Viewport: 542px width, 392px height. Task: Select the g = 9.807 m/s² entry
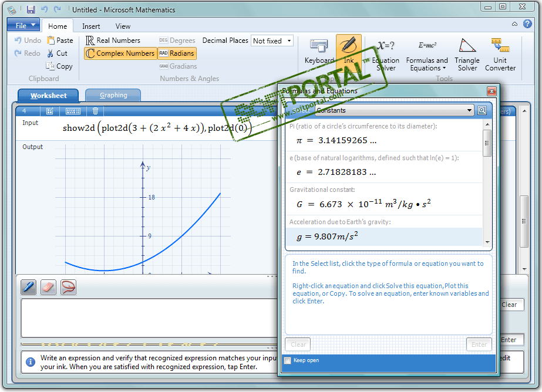click(x=383, y=236)
